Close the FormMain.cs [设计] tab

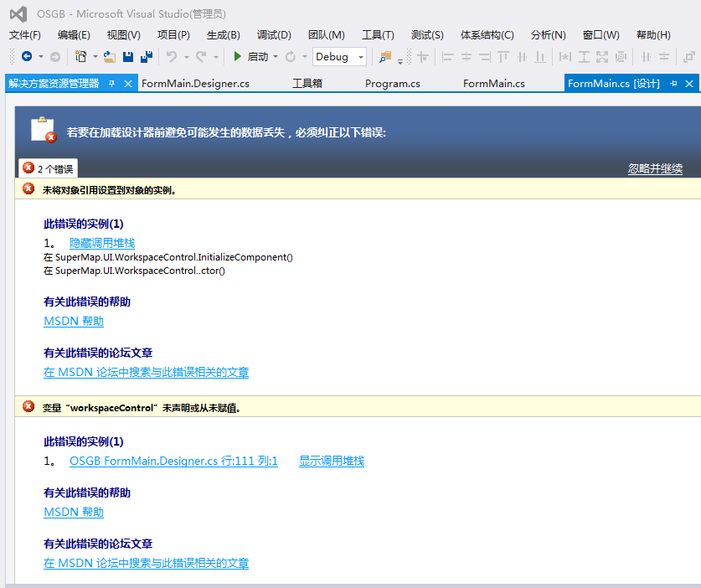(689, 84)
